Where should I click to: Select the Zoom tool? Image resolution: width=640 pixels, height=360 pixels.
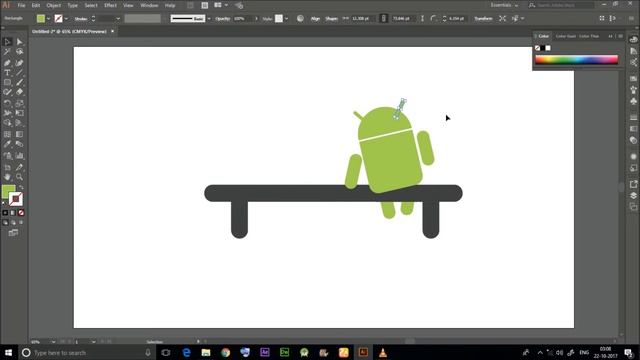click(20, 177)
